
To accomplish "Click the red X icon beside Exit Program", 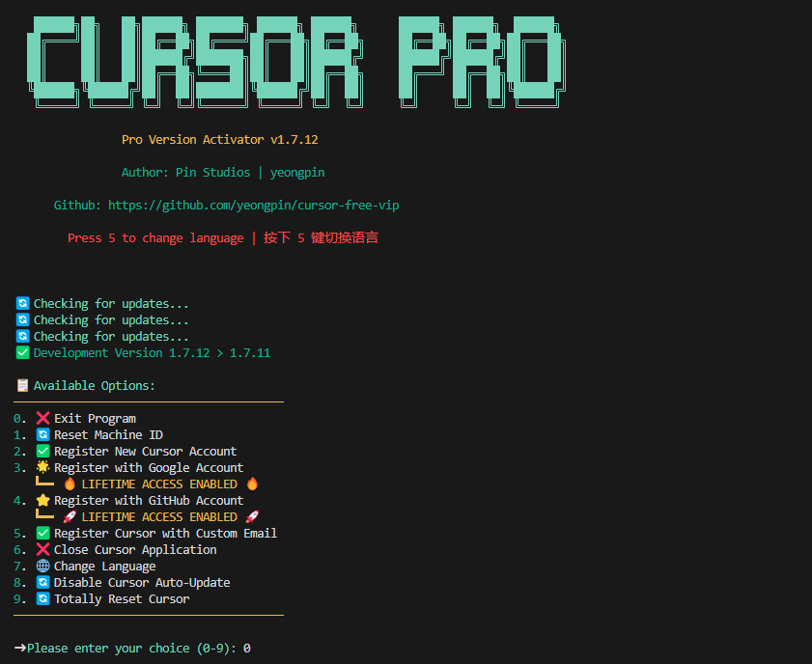I will pyautogui.click(x=42, y=419).
